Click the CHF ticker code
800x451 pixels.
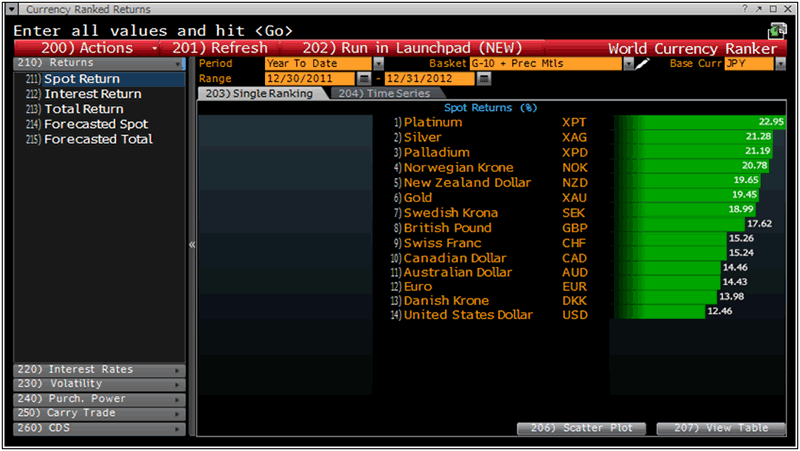pyautogui.click(x=574, y=243)
